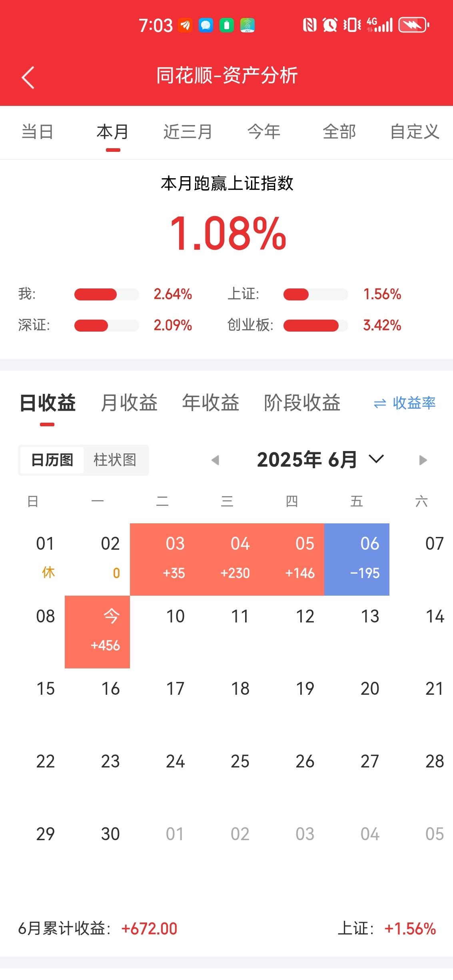Viewport: 453px width, 980px height.
Task: Select the 柱状图 view option
Action: pos(115,460)
